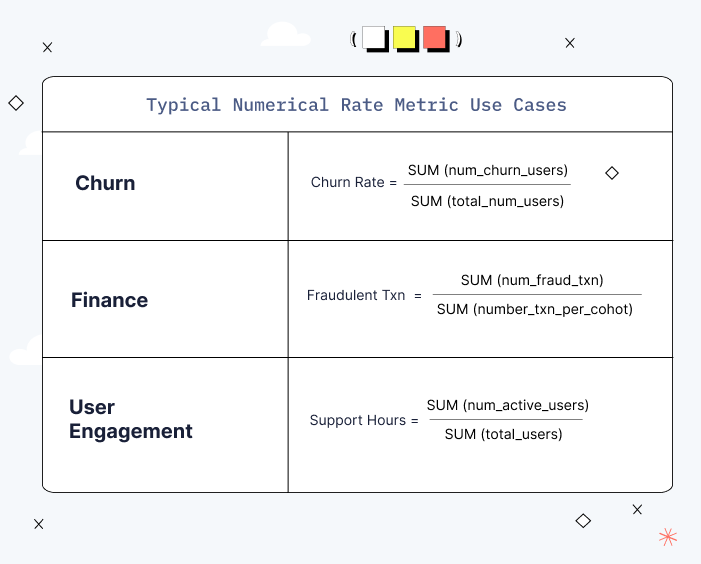This screenshot has height=564, width=701.
Task: Click the Typical Numerical Rate Metric title
Action: [x=356, y=105]
